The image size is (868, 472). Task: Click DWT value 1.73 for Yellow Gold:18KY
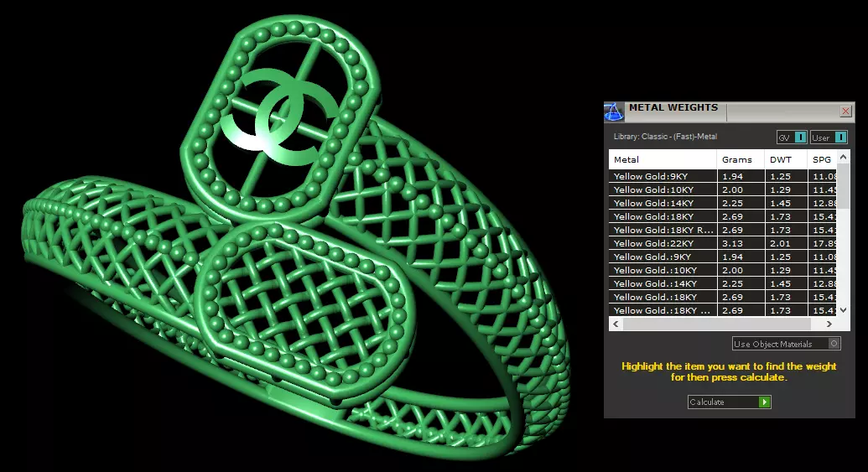point(780,216)
